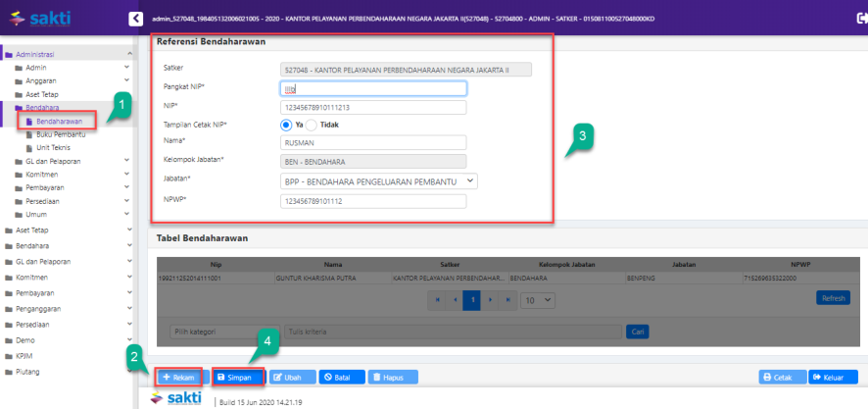This screenshot has height=409, width=868.
Task: Click the Keluar exit button
Action: point(834,377)
